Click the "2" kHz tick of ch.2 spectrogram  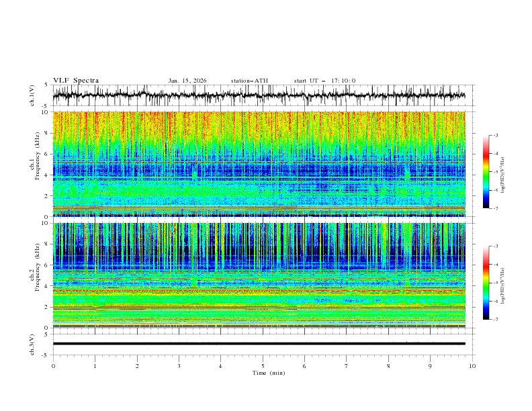[x=48, y=307]
